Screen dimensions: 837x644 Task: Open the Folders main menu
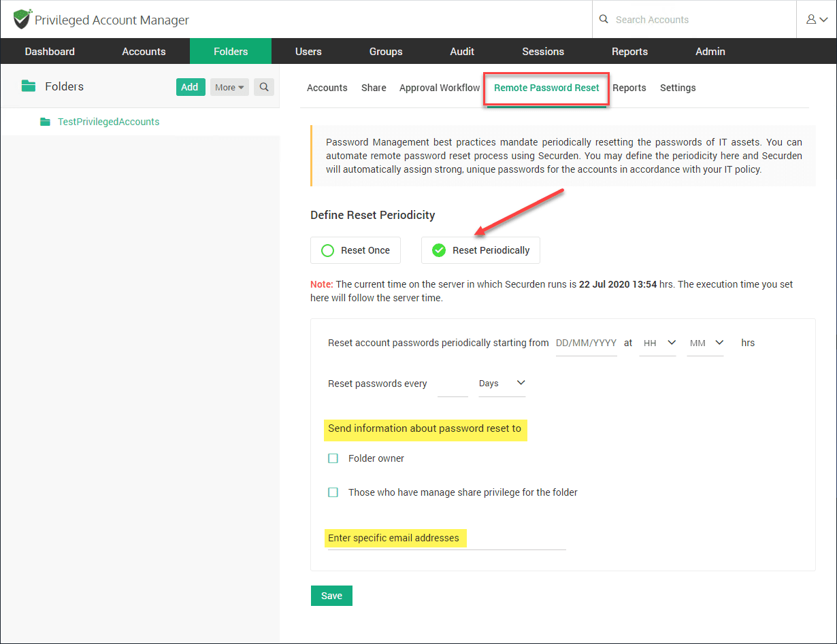point(231,52)
